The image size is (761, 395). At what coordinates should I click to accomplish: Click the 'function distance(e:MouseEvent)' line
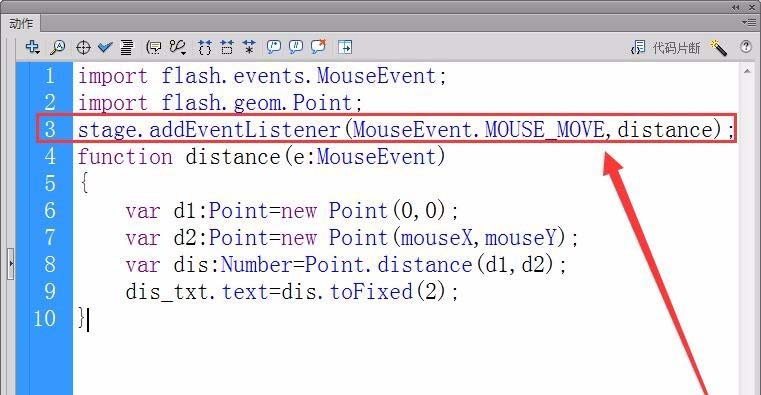[x=261, y=157]
